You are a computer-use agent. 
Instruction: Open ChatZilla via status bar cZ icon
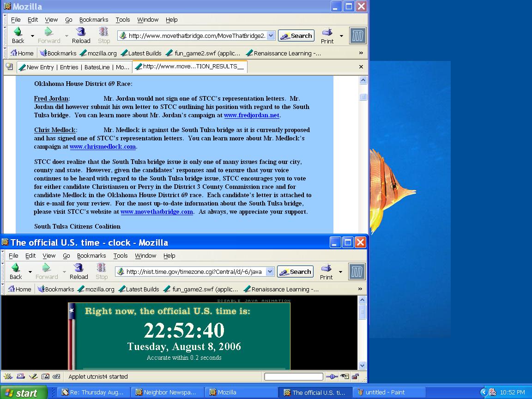click(57, 376)
